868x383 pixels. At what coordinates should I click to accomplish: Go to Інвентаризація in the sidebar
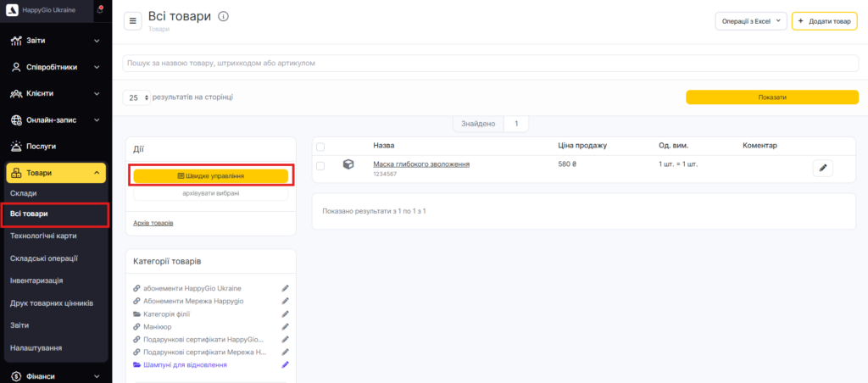36,280
